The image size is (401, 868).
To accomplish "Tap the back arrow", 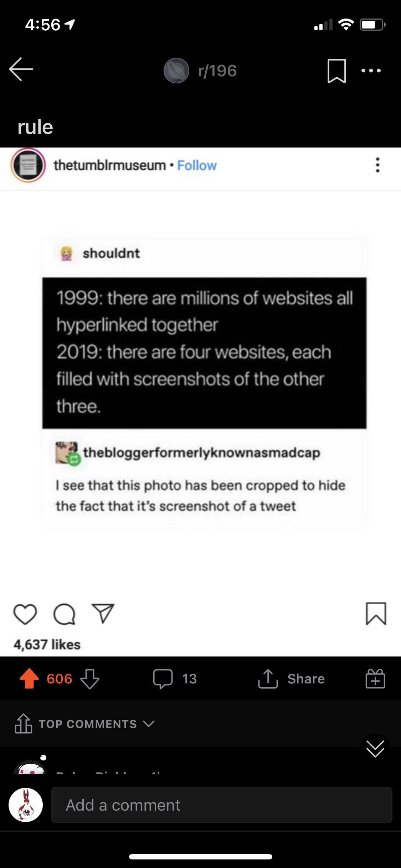I will [21, 69].
